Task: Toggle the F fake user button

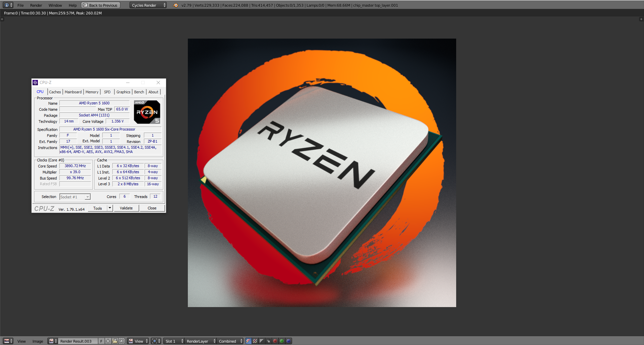Action: click(101, 341)
